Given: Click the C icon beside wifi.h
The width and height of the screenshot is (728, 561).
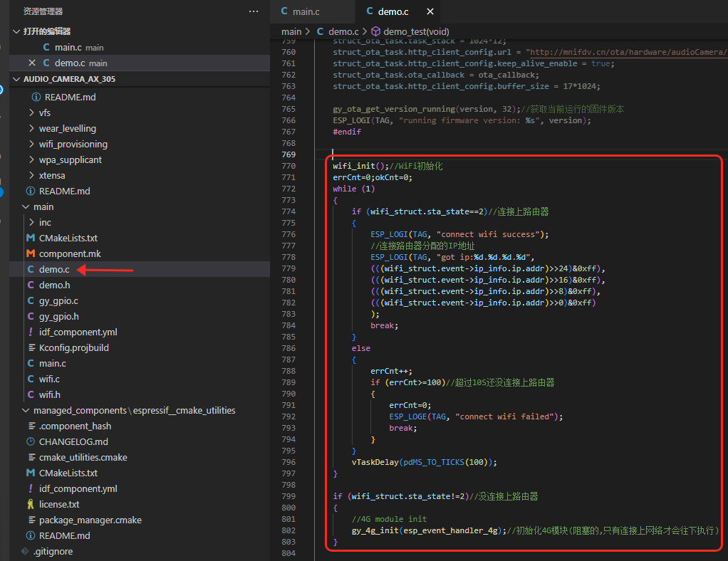Looking at the screenshot, I should (31, 394).
